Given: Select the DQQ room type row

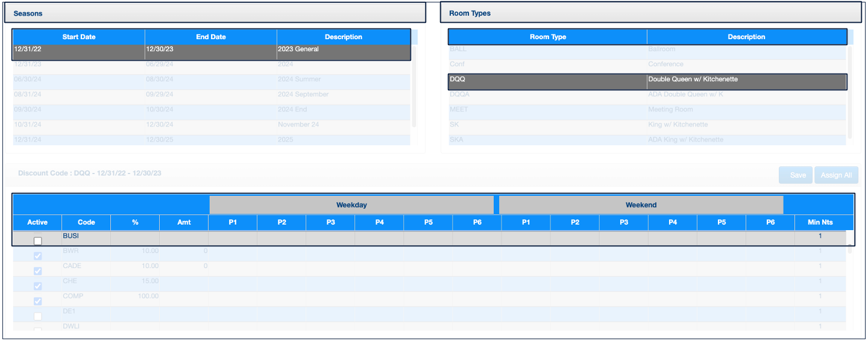Looking at the screenshot, I should coord(647,80).
